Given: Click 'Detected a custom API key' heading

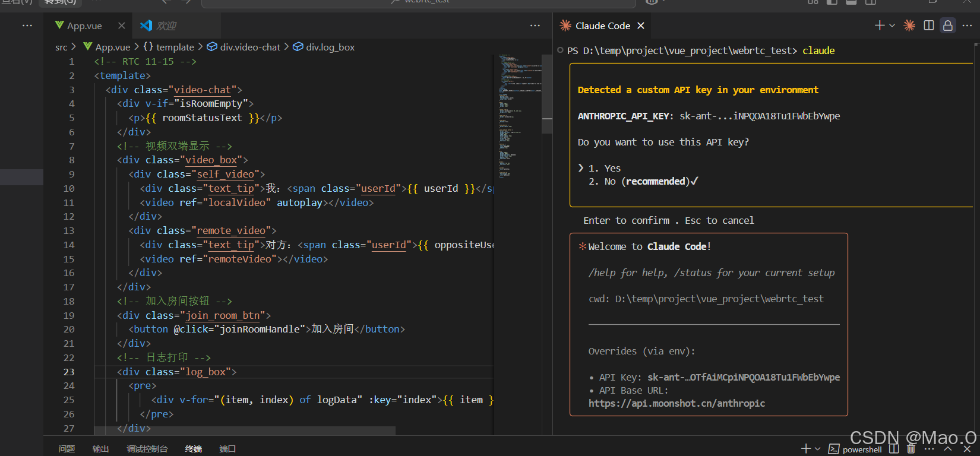Looking at the screenshot, I should coord(698,90).
